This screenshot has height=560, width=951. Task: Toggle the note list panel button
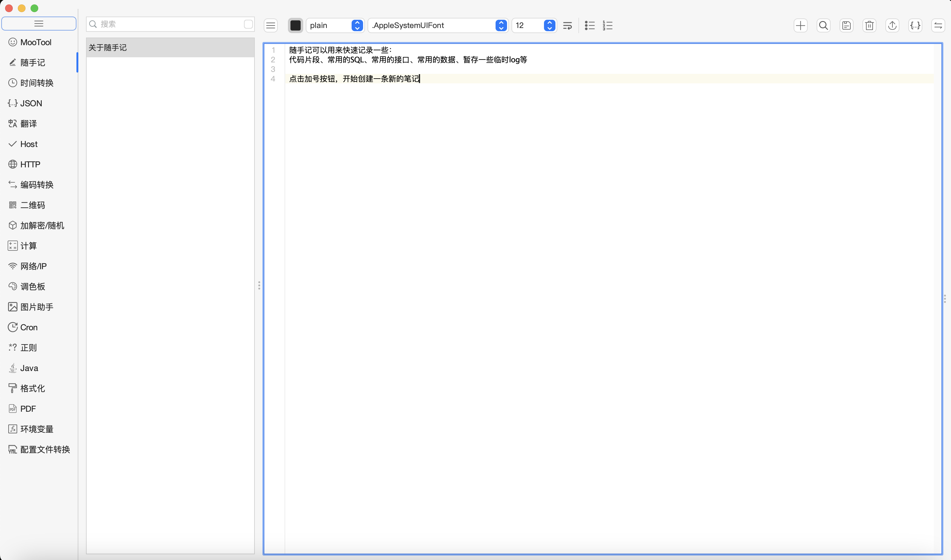pos(270,25)
